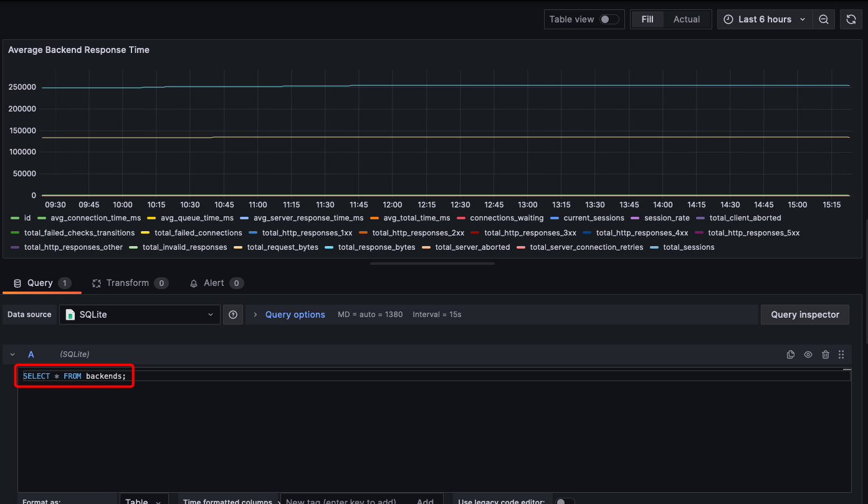This screenshot has width=868, height=504.
Task: Open SQLite data source dropdown
Action: point(140,315)
